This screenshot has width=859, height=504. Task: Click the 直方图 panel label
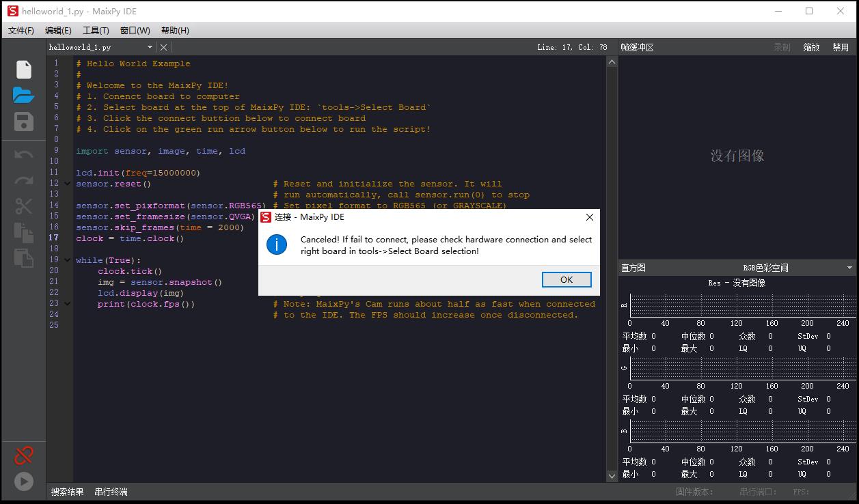pyautogui.click(x=633, y=268)
